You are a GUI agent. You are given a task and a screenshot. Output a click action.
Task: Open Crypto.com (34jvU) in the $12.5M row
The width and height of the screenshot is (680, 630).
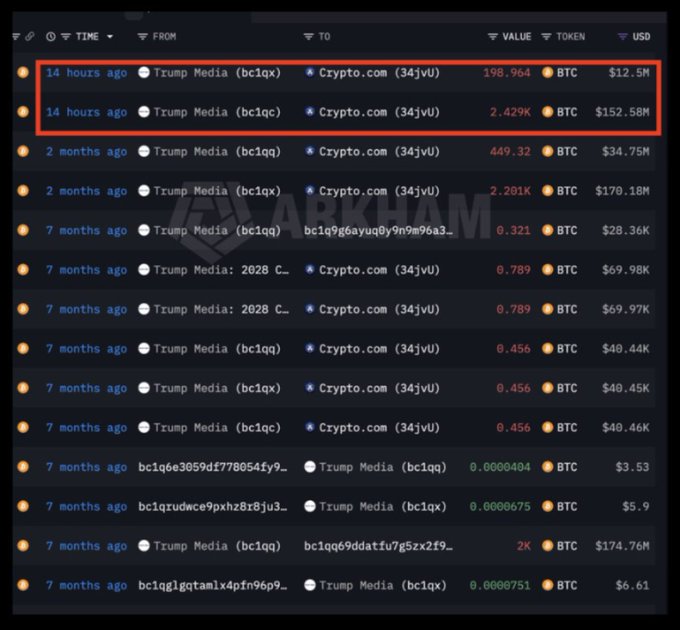click(x=379, y=73)
